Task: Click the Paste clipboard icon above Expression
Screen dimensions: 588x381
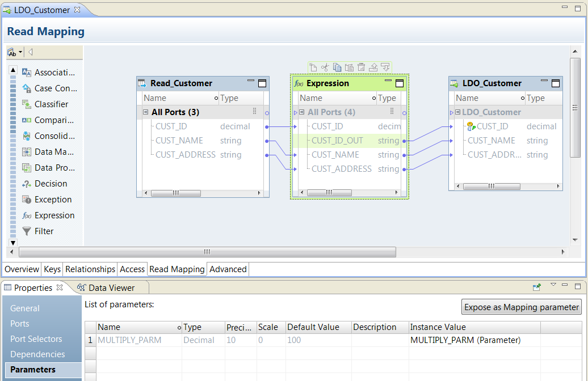Action: (x=349, y=67)
